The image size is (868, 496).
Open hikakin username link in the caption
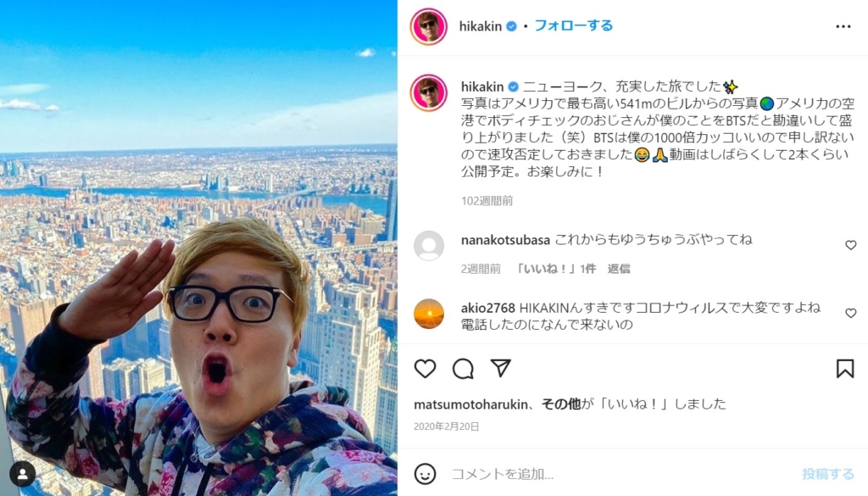coord(482,87)
